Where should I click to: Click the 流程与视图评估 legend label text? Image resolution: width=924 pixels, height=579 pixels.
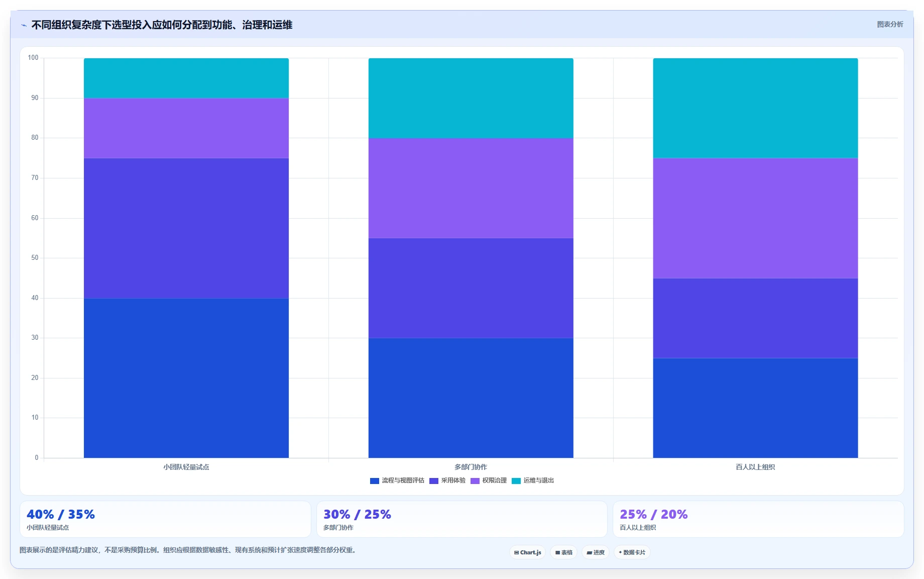(403, 480)
